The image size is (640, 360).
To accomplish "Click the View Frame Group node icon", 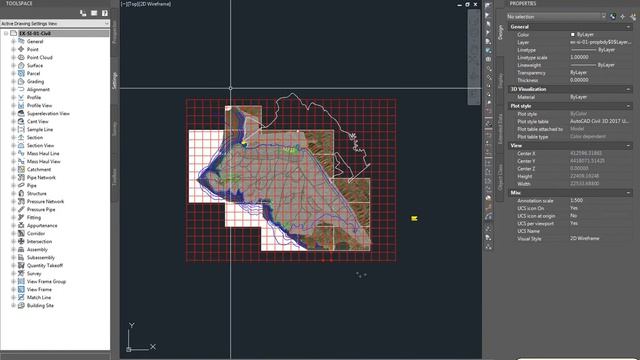I will (21, 282).
